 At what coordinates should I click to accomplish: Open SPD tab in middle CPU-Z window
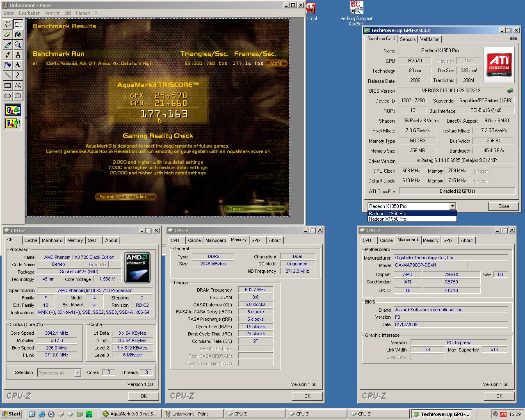point(256,241)
